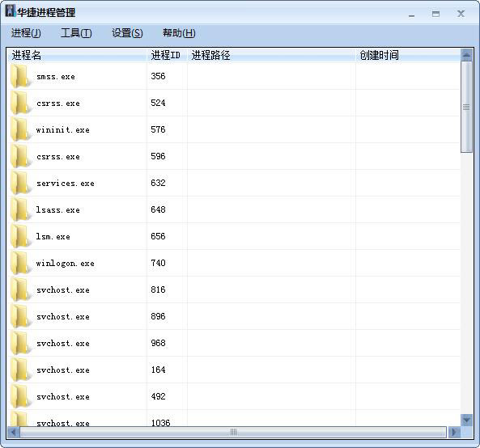
Task: Click process ID 632
Action: pyautogui.click(x=158, y=183)
